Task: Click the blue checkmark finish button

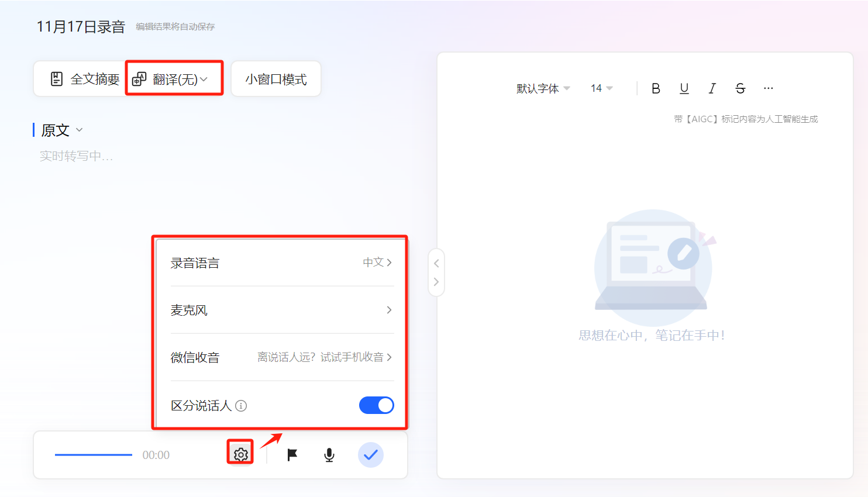Action: [371, 455]
